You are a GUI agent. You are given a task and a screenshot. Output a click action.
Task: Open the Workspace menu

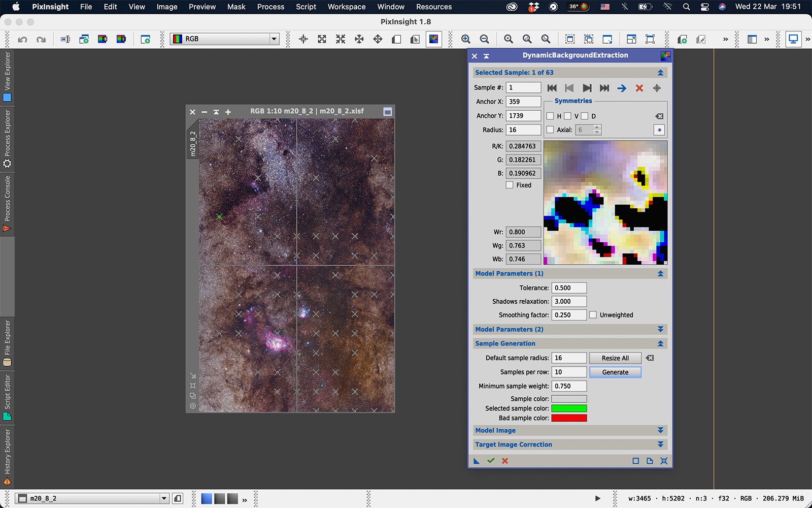click(x=346, y=7)
